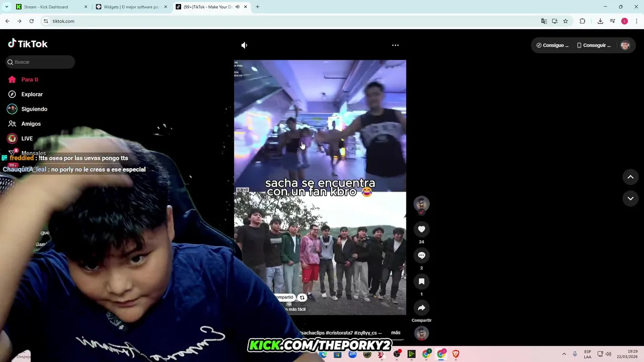Image resolution: width=644 pixels, height=362 pixels.
Task: Mute the TikTok tab audio icon
Action: 237,7
